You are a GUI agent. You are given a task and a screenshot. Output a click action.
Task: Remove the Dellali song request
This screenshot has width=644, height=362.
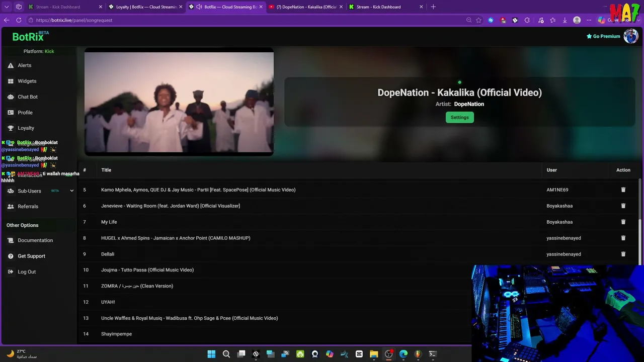click(623, 254)
